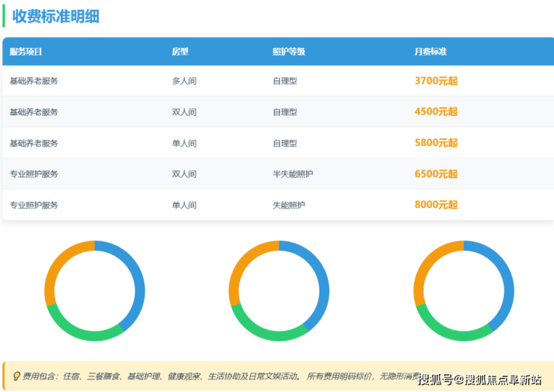Select the 房型 column header
This screenshot has width=554, height=392.
click(x=180, y=52)
